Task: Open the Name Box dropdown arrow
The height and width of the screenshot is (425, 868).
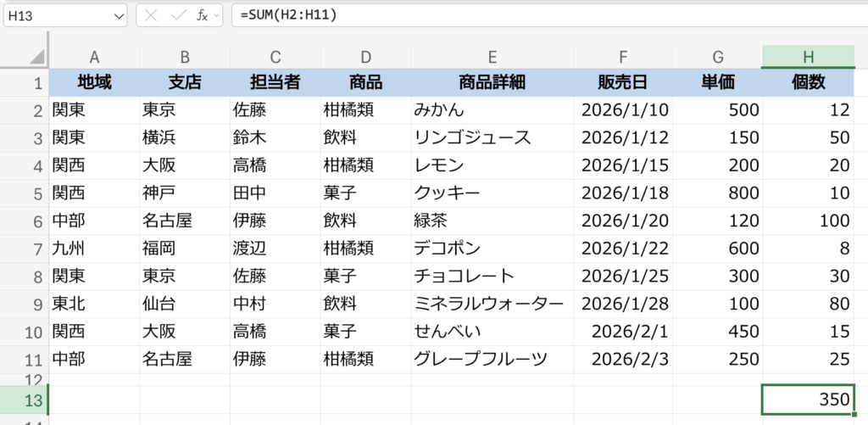Action: point(115,15)
